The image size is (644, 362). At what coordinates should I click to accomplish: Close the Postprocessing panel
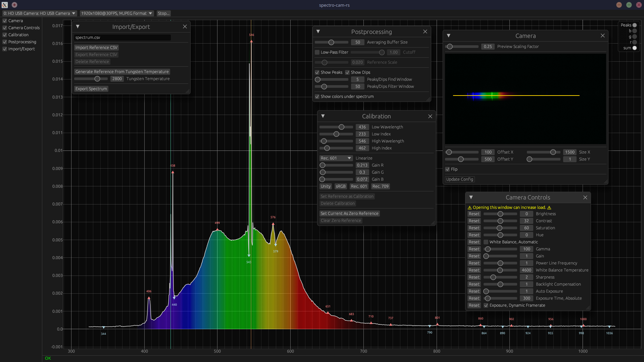pyautogui.click(x=425, y=32)
